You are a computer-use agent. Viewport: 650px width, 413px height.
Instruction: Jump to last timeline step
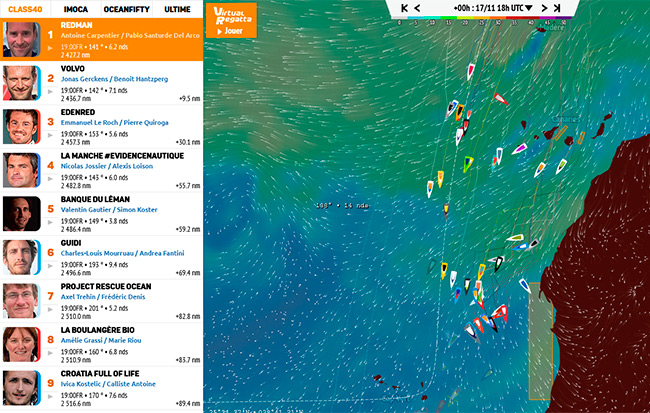pyautogui.click(x=557, y=8)
